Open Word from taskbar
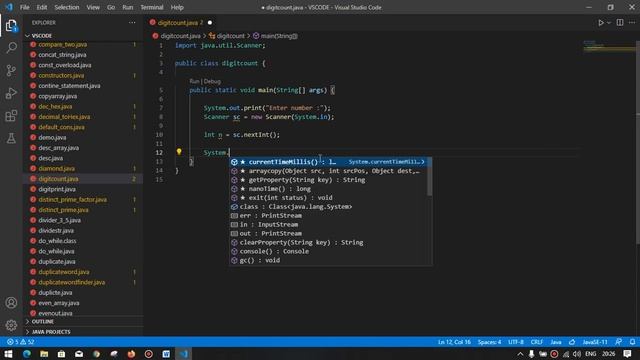 (166, 354)
